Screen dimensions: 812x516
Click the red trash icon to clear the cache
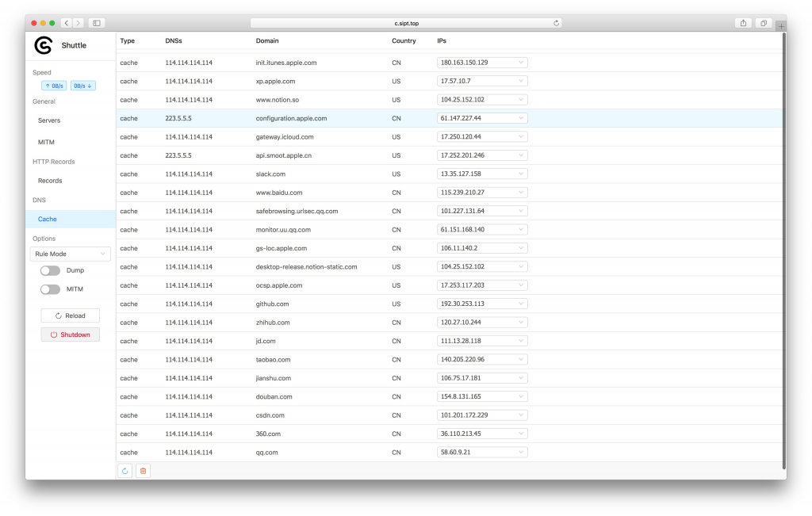[x=143, y=471]
